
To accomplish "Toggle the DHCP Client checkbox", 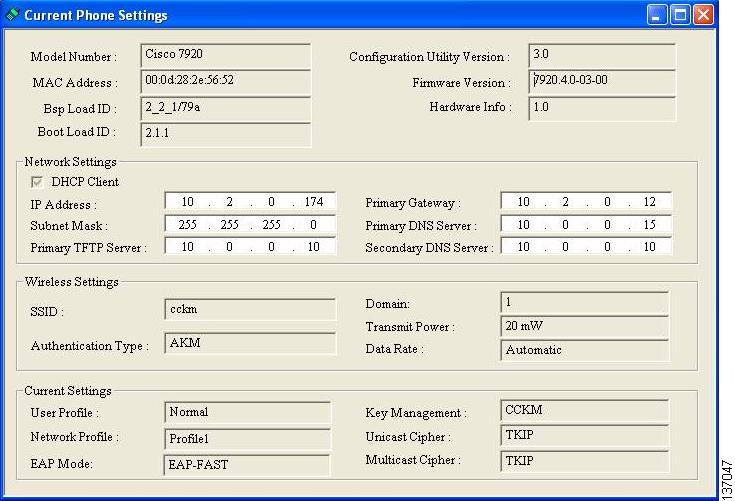I will click(37, 182).
